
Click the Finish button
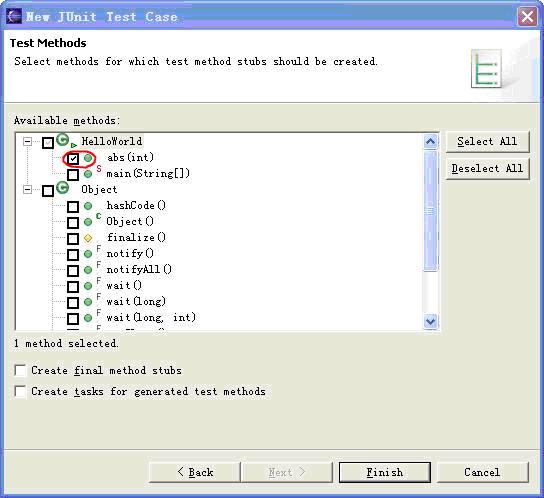tap(385, 472)
